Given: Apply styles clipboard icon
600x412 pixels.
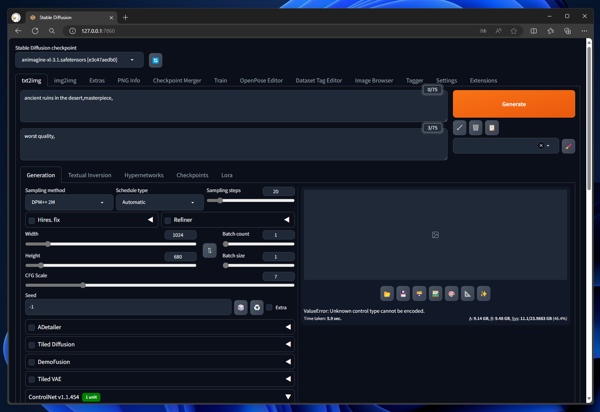Looking at the screenshot, I should (492, 128).
